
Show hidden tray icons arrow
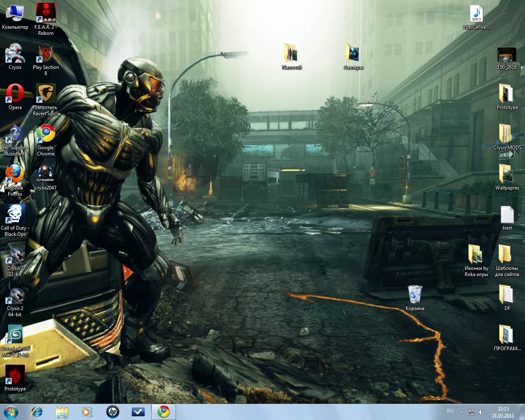461,412
